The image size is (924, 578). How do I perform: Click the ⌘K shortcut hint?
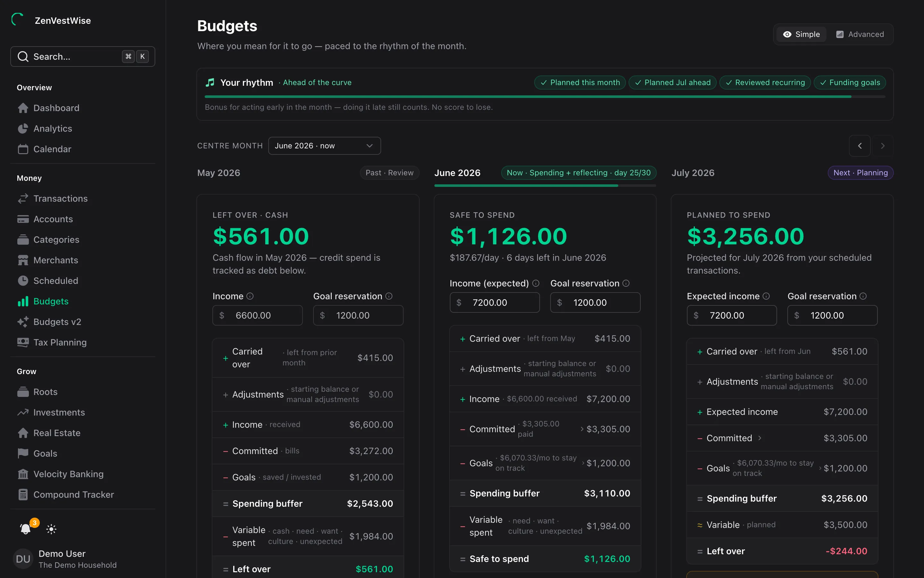point(135,57)
